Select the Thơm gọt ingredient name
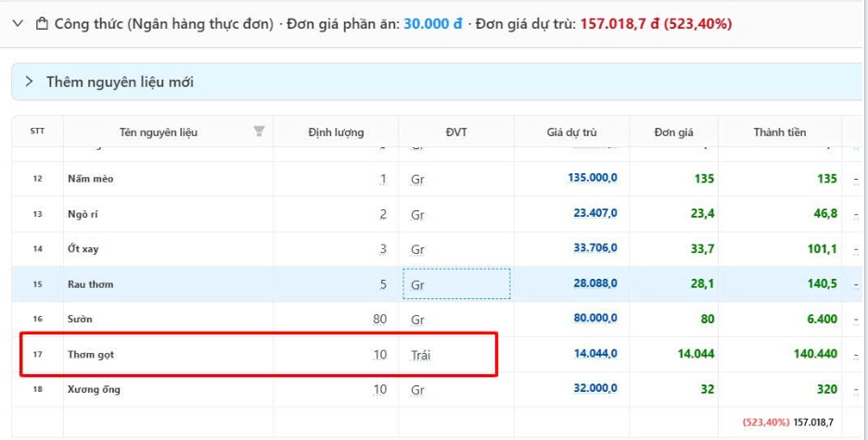 tap(91, 355)
